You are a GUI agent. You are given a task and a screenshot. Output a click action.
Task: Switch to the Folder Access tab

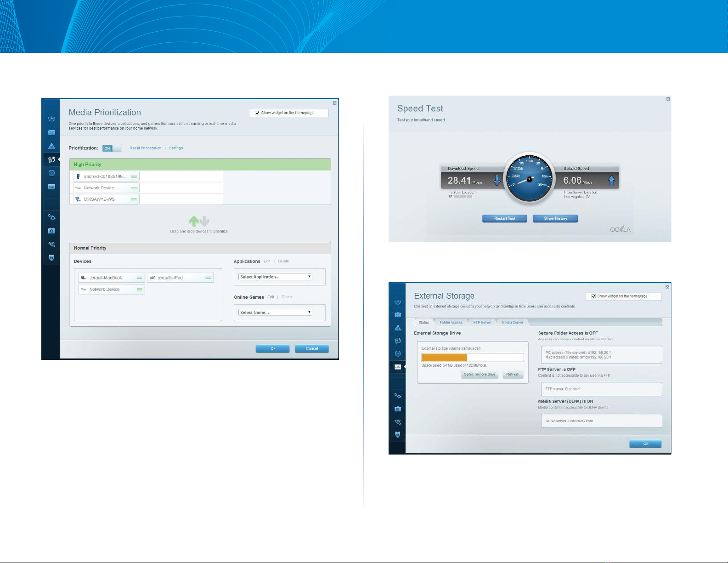click(451, 322)
